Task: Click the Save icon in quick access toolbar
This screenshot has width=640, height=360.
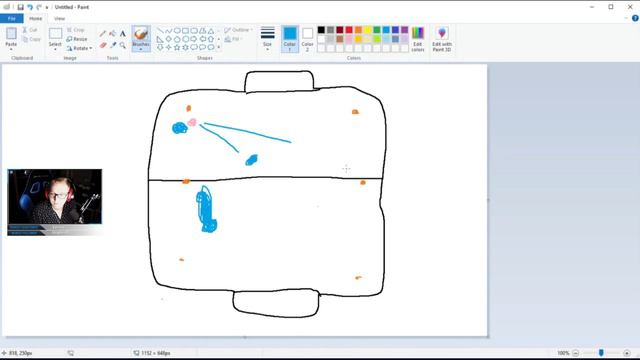Action: click(20, 7)
